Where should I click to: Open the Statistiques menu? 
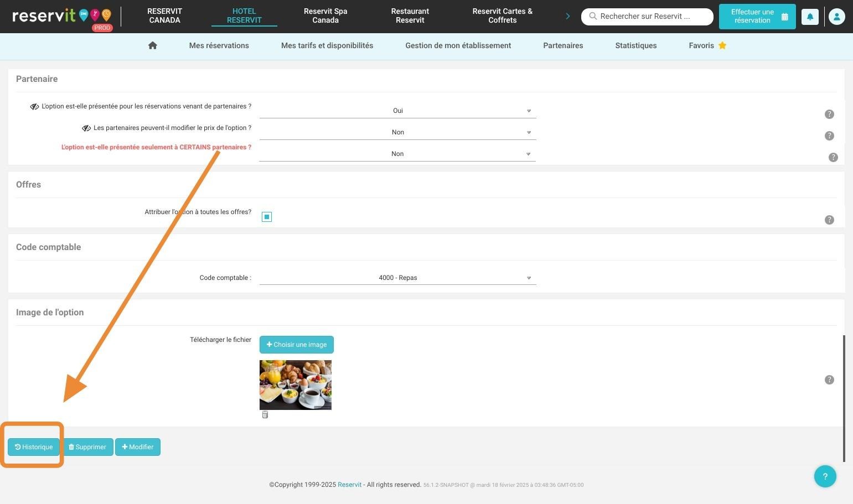coord(636,45)
